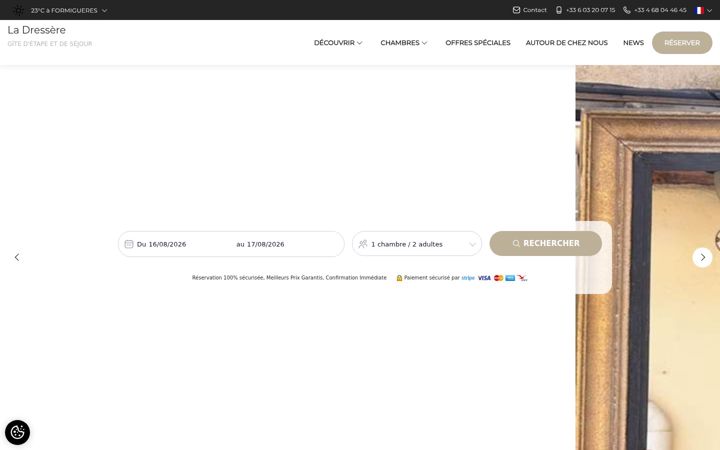
Task: Click the French flag language icon
Action: click(x=699, y=10)
